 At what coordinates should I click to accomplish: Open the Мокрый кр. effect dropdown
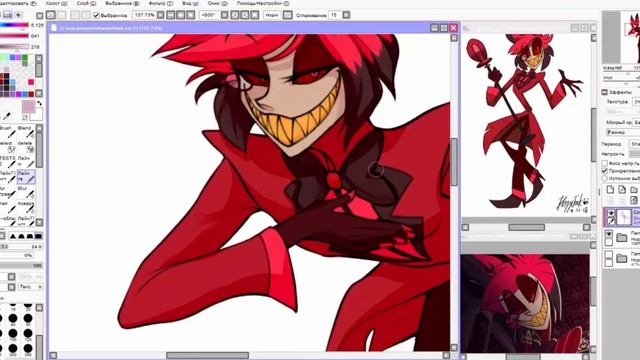[636, 122]
